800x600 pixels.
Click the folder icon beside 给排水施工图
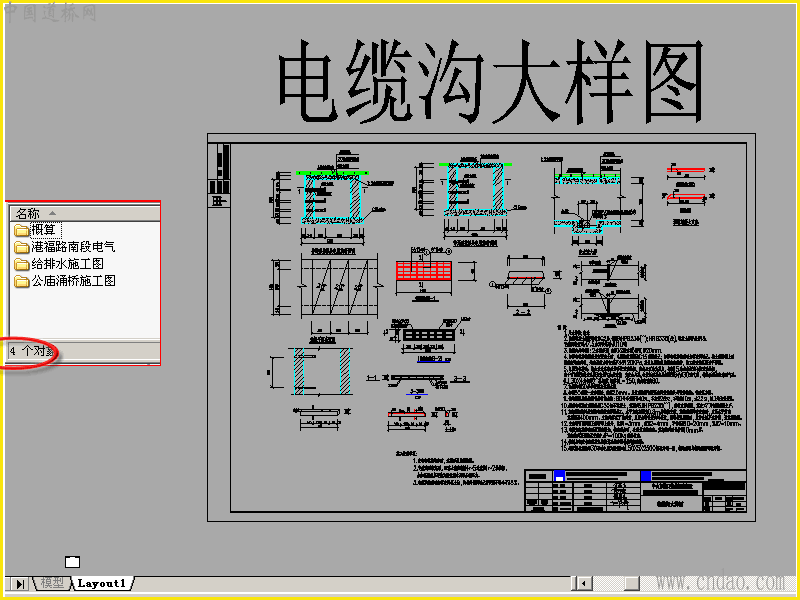tap(21, 264)
